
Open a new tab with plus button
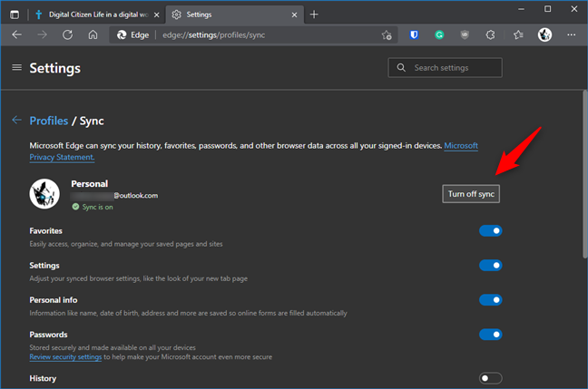[x=314, y=15]
